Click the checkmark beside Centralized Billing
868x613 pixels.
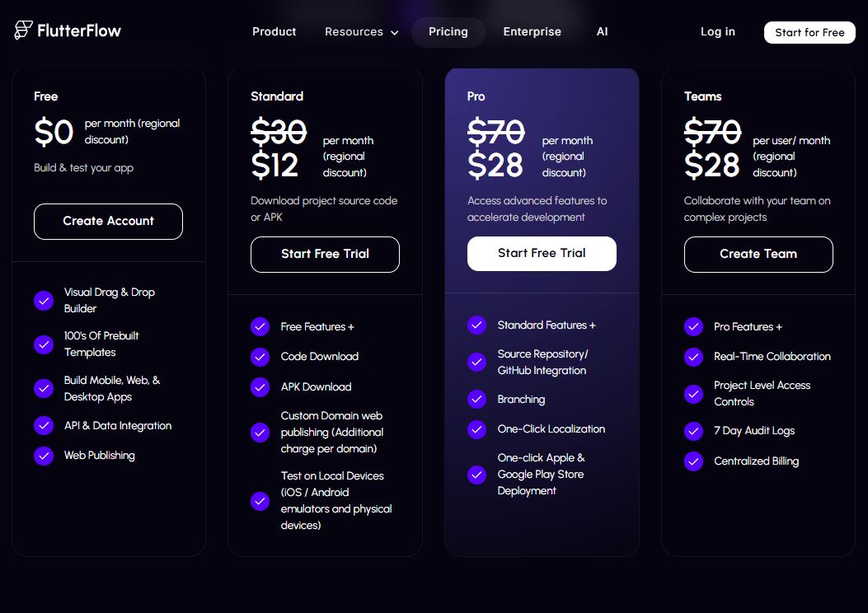(x=693, y=461)
